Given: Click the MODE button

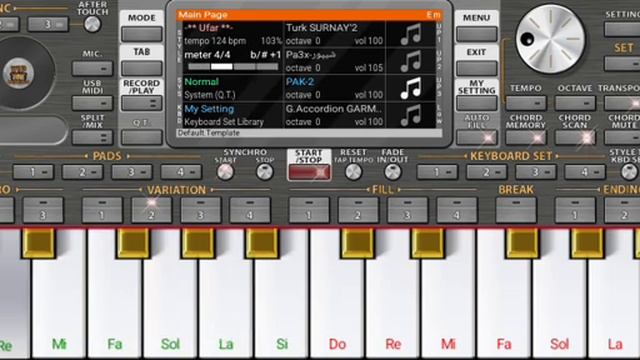Looking at the screenshot, I should pyautogui.click(x=142, y=34).
